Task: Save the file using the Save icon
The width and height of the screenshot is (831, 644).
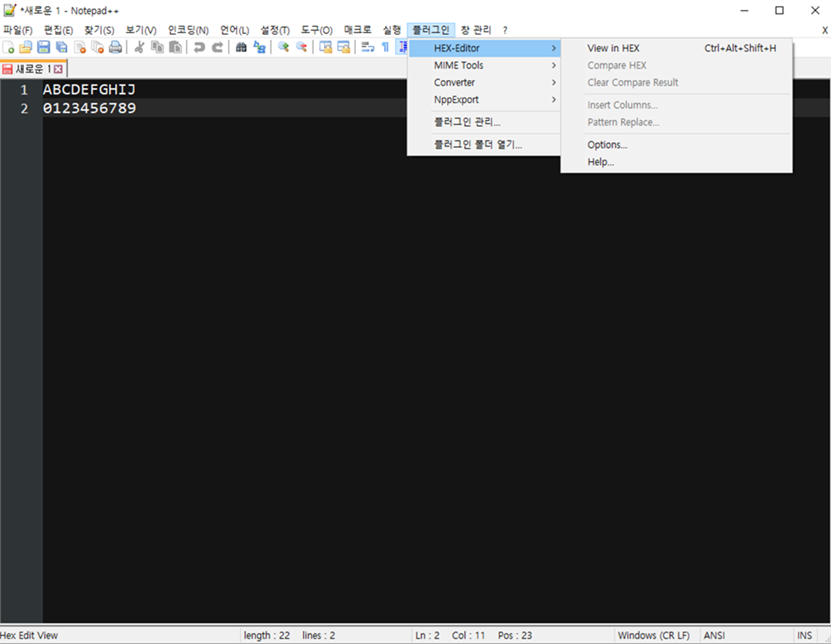Action: coord(44,47)
